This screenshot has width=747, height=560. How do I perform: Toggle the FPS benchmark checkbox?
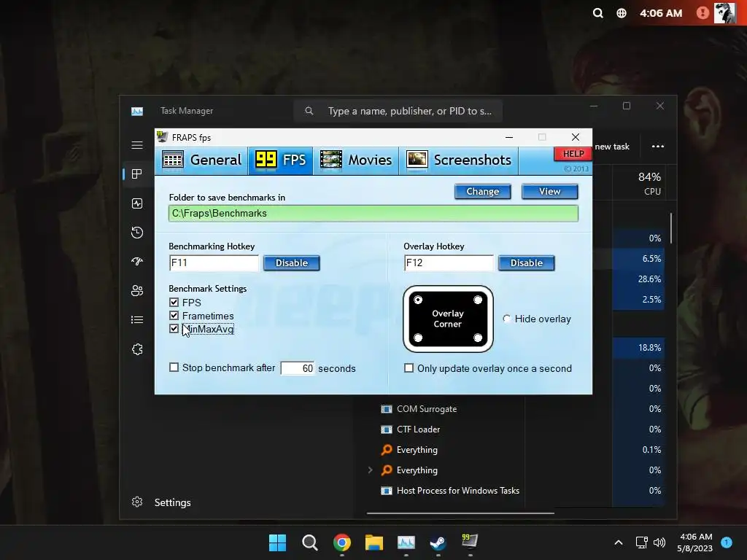174,303
